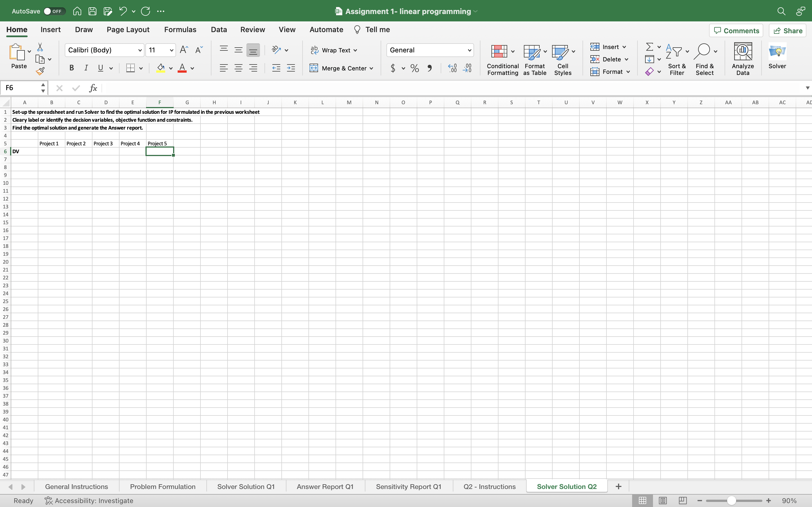
Task: Open the Solver tool
Action: 777,57
